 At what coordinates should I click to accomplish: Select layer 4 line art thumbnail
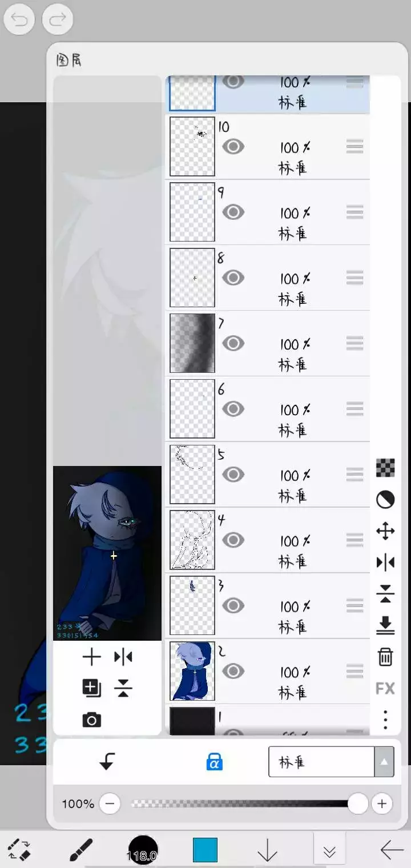(192, 540)
